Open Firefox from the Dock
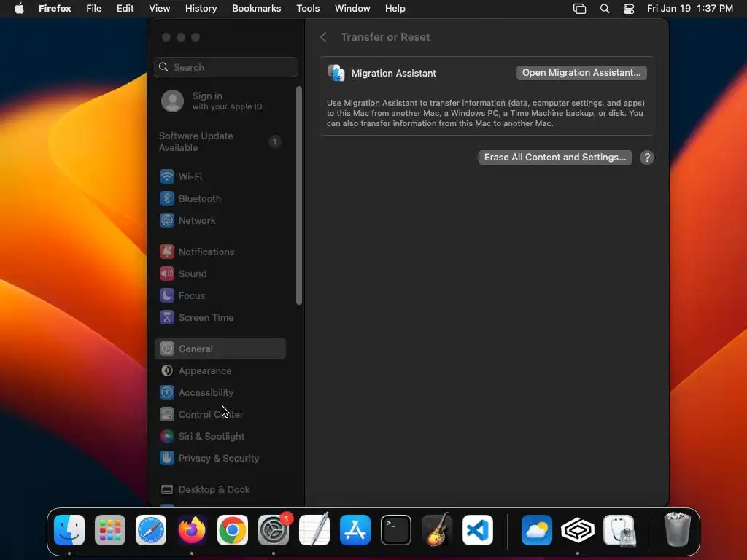747x560 pixels. point(192,530)
